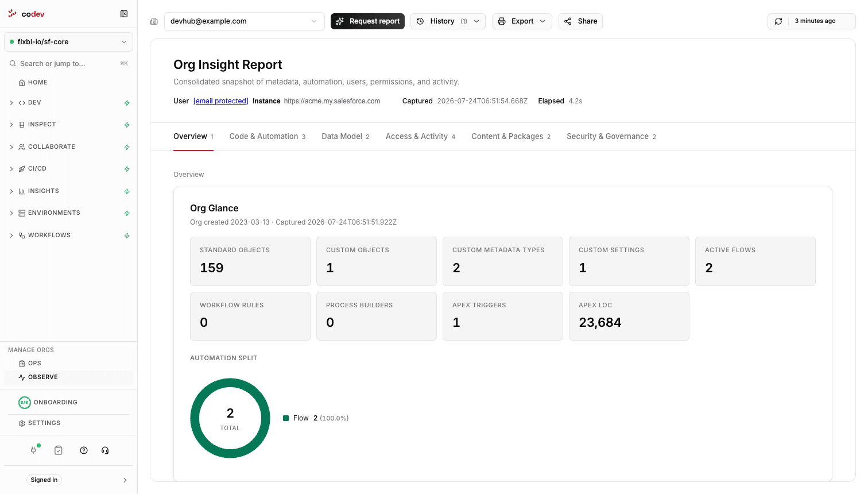
Task: Click the onboarding 8/8 progress badge
Action: tap(25, 403)
